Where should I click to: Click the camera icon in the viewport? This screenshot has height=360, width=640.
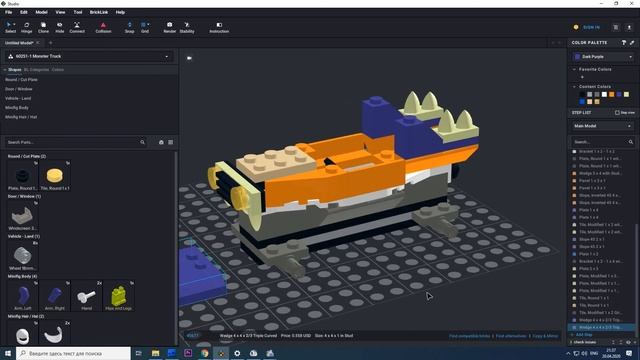pyautogui.click(x=189, y=58)
